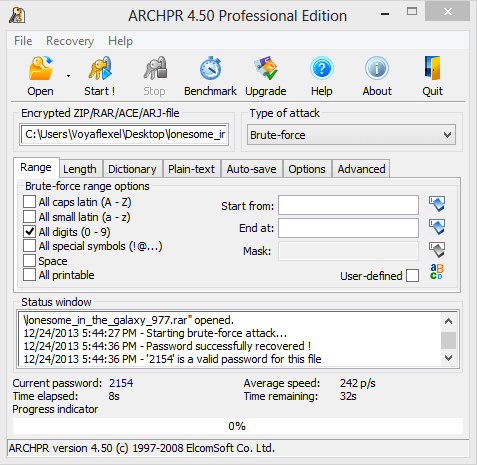The image size is (477, 465).
Task: Close the ARCHPR window
Action: coord(448,12)
